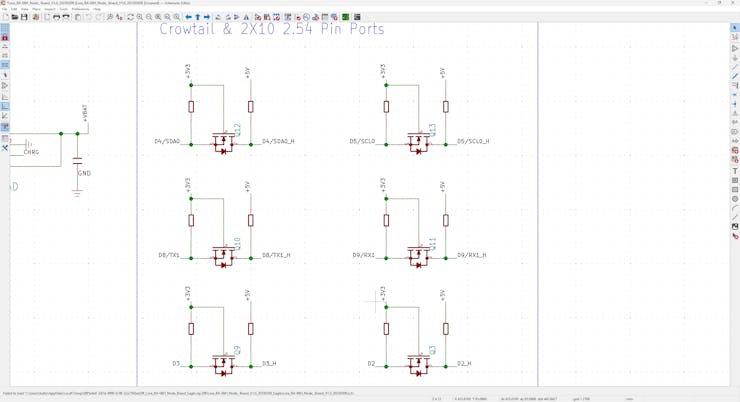
Task: Expand the Preferences menu
Action: click(x=81, y=9)
